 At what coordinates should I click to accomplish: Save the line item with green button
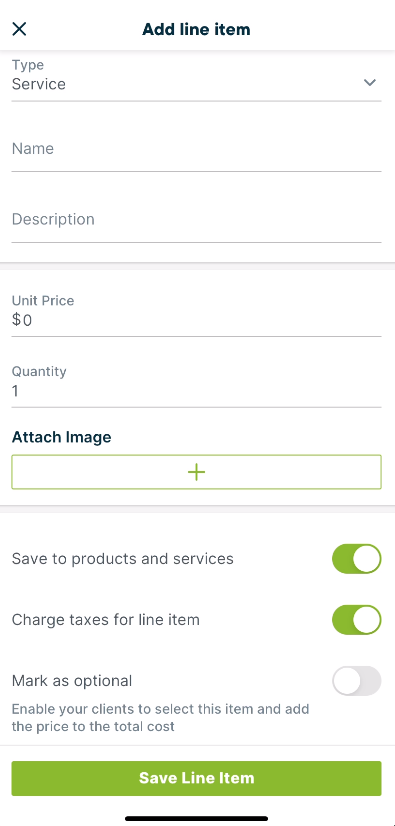tap(196, 778)
